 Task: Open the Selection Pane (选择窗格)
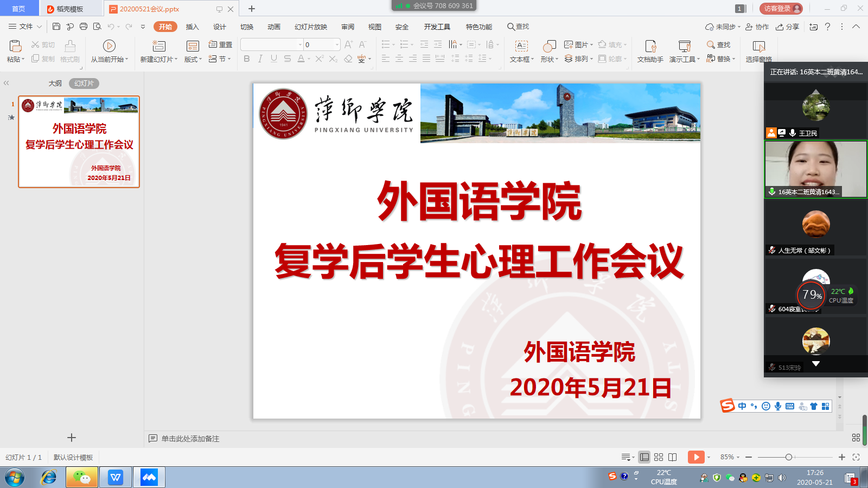click(x=758, y=46)
